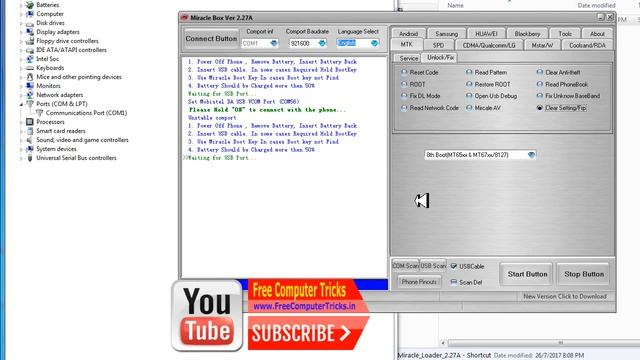
Task: Toggle the Scan Def checkbox
Action: click(453, 282)
